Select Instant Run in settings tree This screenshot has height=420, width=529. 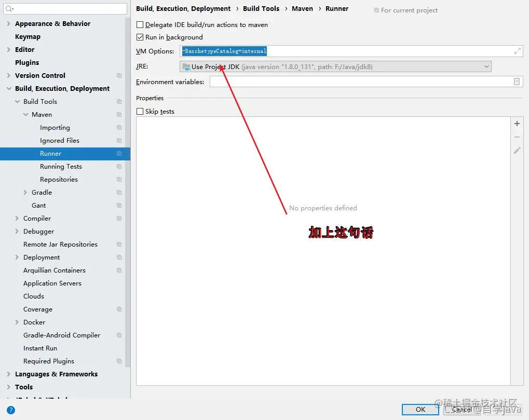pyautogui.click(x=40, y=348)
